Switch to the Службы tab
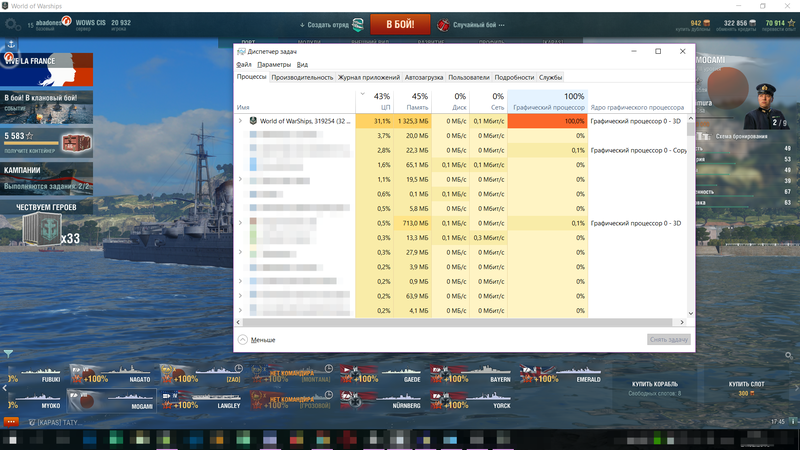 click(551, 78)
